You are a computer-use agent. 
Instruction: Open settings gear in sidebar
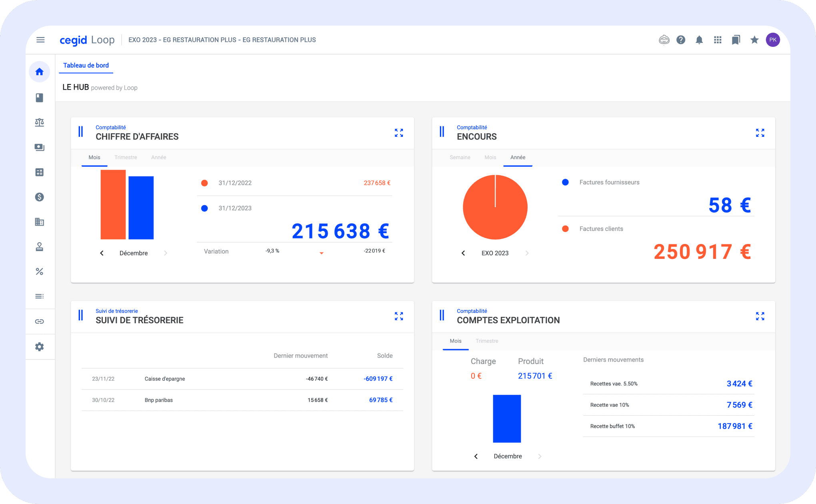(39, 347)
